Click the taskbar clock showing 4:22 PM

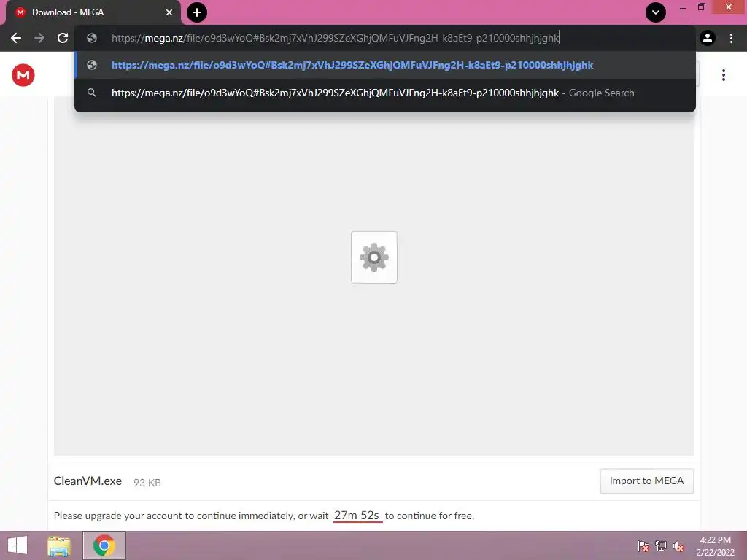pyautogui.click(x=715, y=546)
